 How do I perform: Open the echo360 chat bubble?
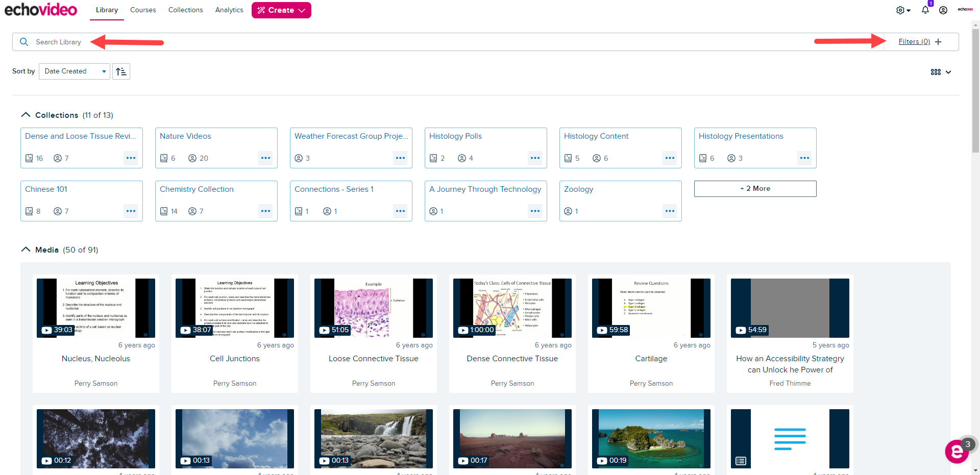click(x=957, y=451)
